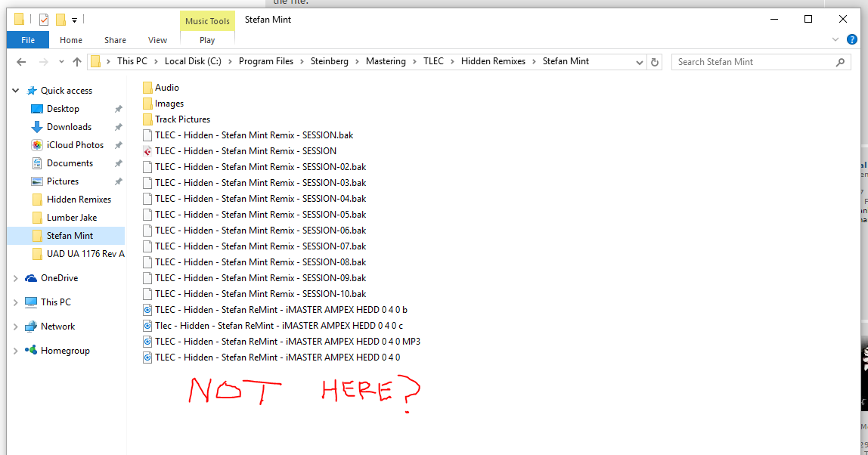Select Pictures in the sidebar
868x455 pixels.
click(x=63, y=181)
